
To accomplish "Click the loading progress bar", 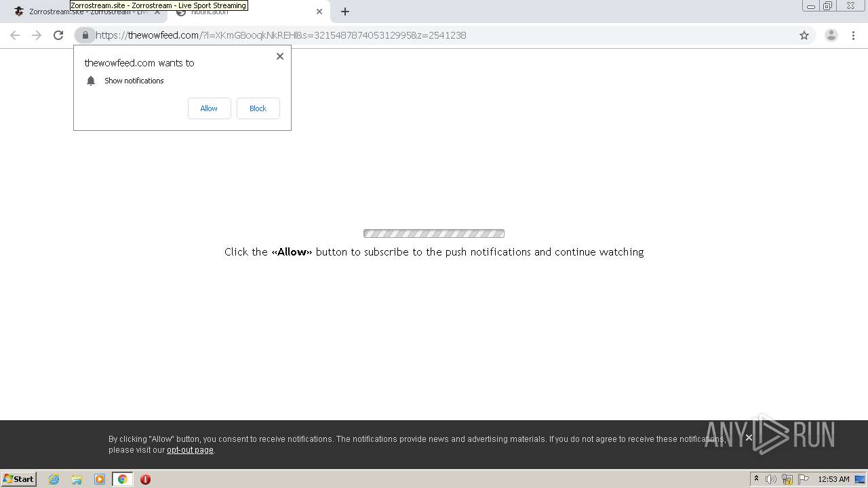I will point(434,234).
